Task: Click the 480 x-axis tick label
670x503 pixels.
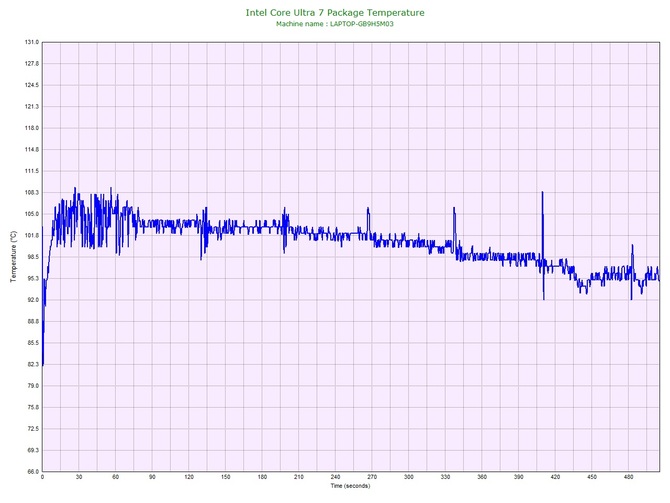Action: [x=629, y=477]
